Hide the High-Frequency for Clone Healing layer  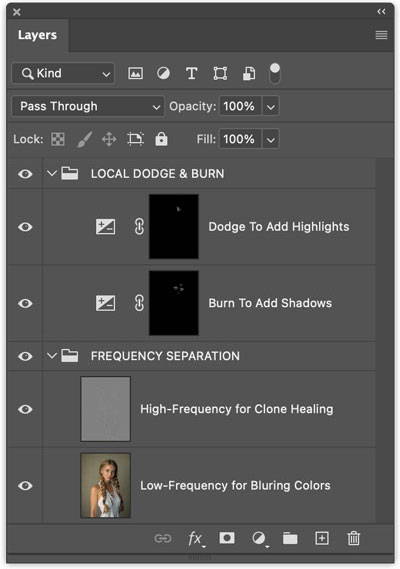point(25,409)
